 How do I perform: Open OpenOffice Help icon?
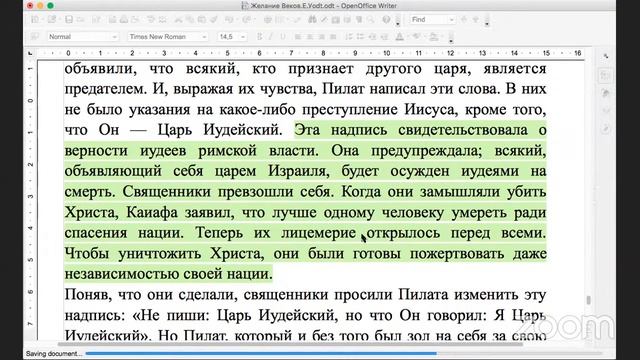(386, 20)
